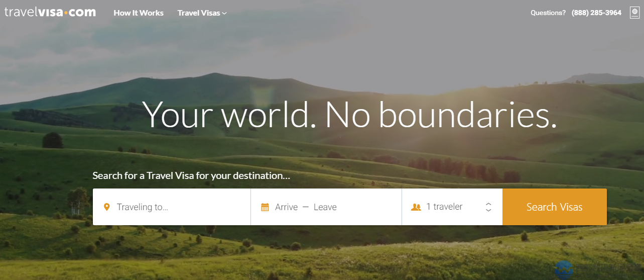Select the Leave date field
The height and width of the screenshot is (280, 644).
tap(325, 207)
